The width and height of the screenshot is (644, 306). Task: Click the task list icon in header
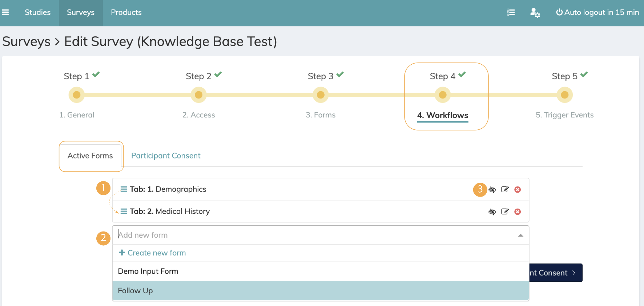point(511,12)
